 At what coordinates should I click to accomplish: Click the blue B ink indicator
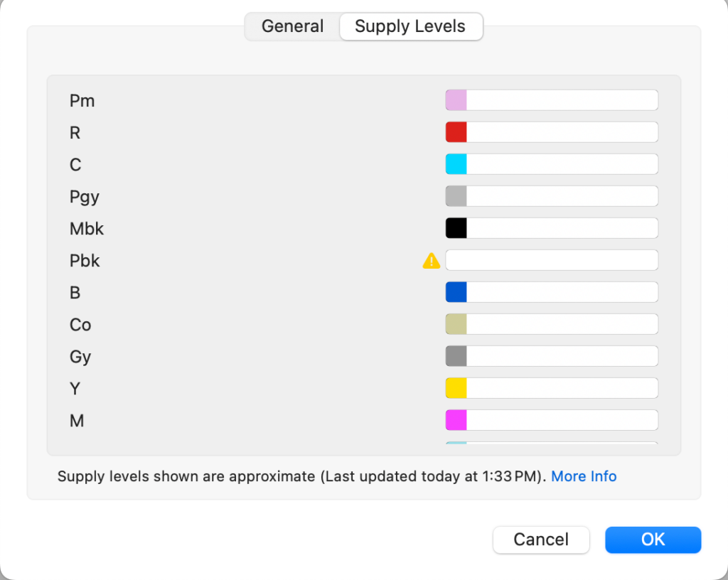coord(456,291)
